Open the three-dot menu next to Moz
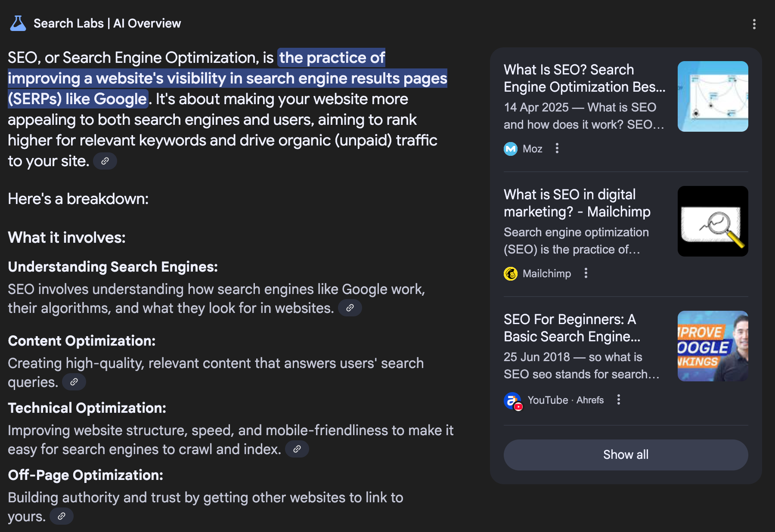This screenshot has width=775, height=532. pyautogui.click(x=557, y=148)
